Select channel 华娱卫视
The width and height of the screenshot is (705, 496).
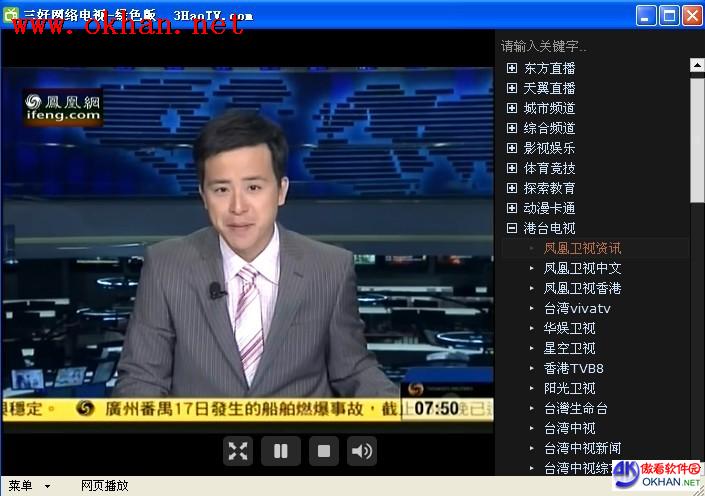569,328
